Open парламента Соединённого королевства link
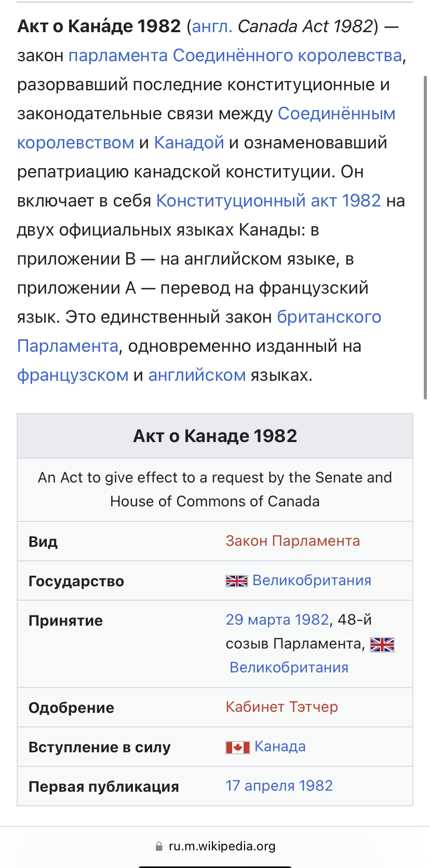Viewport: 430px width, 868px height. click(235, 55)
